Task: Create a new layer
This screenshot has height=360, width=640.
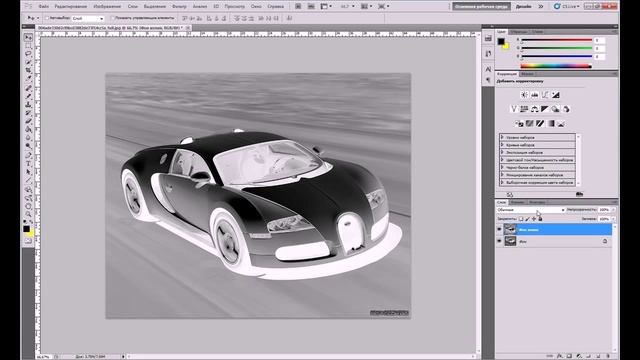Action: pyautogui.click(x=598, y=356)
